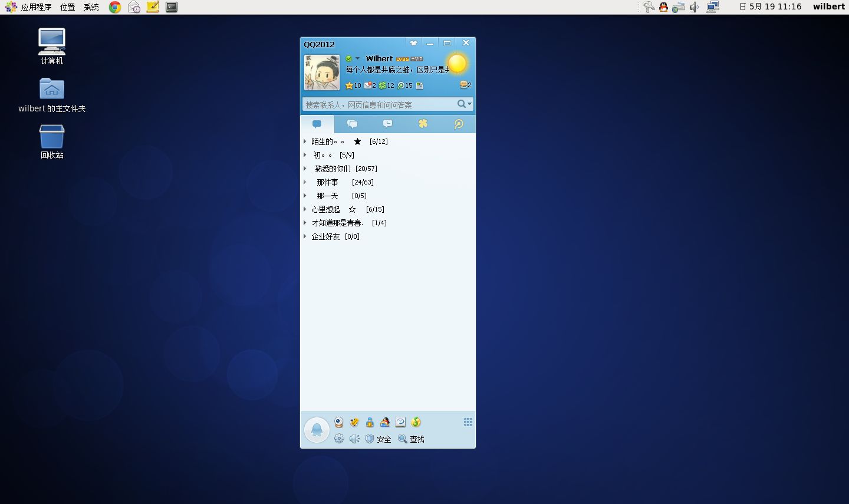The width and height of the screenshot is (849, 504).
Task: Launch the mail client from the top panel
Action: (x=134, y=7)
